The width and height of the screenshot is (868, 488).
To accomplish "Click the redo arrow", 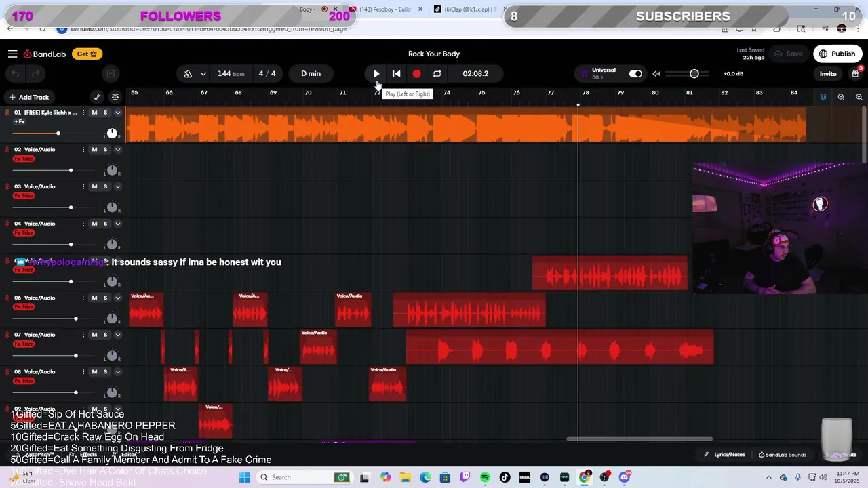I will 35,73.
